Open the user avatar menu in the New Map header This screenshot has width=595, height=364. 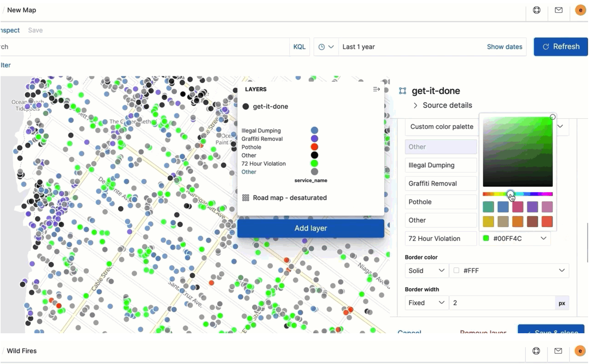[x=580, y=10]
